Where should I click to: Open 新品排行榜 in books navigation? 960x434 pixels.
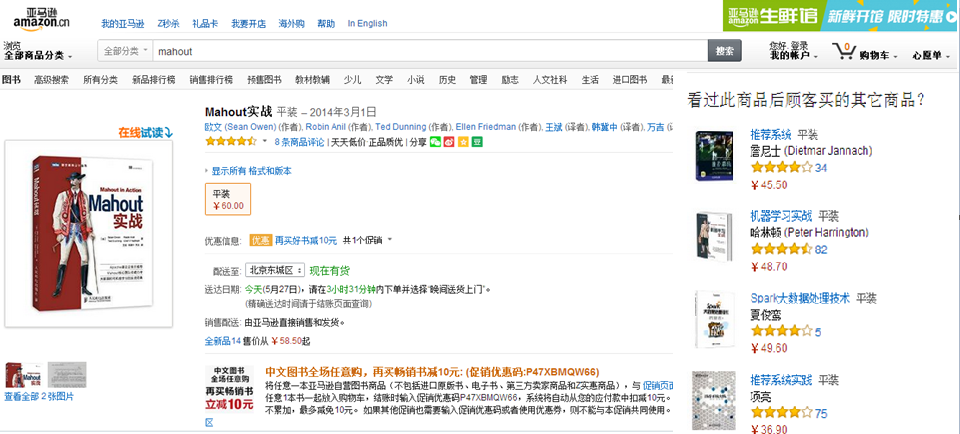pos(154,80)
